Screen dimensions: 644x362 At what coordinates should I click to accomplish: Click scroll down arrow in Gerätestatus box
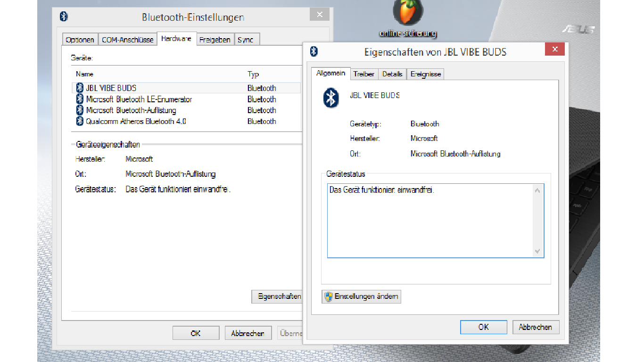[x=537, y=251]
